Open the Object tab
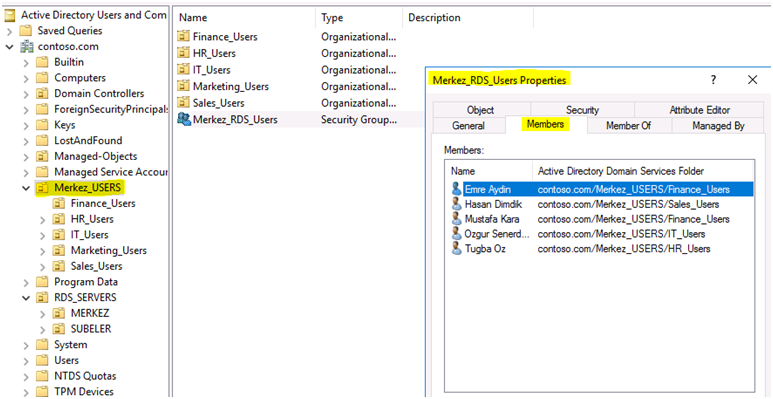 pos(480,110)
